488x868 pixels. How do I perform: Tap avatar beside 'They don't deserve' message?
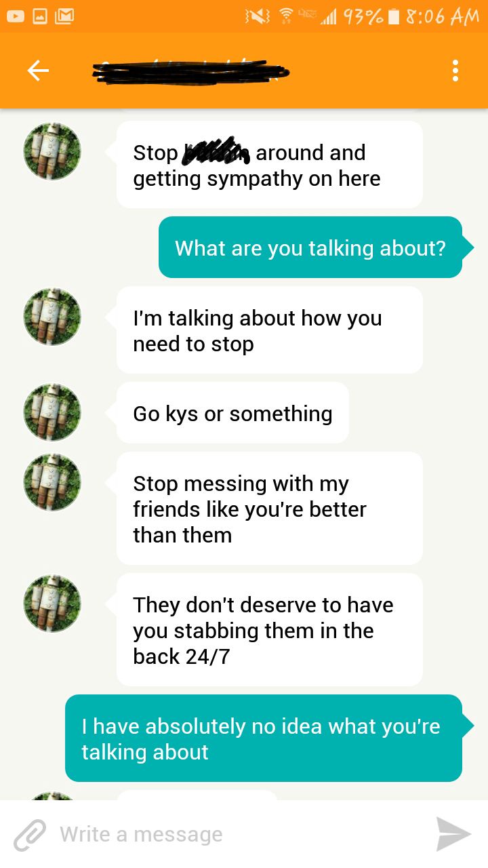(52, 604)
